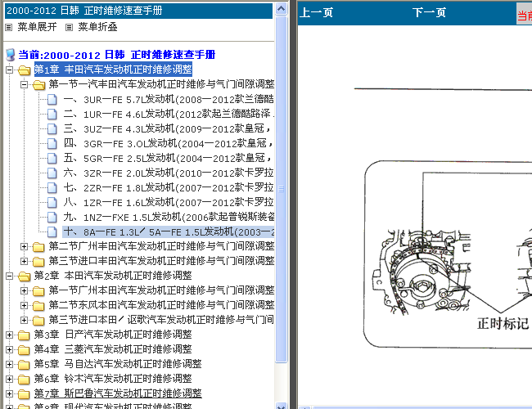Open 二、1UR—FE 4.6L发动机 entry
The image size is (532, 409).
pyautogui.click(x=169, y=114)
